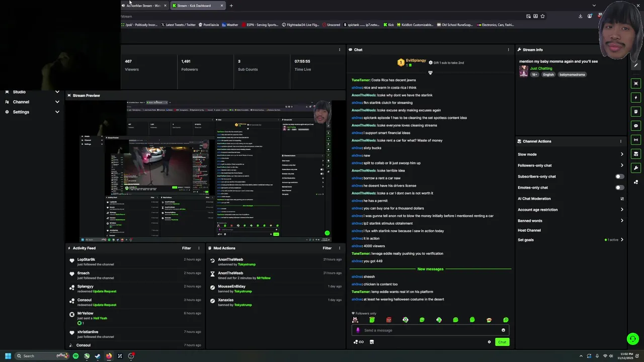Show hidden system tray icons
The height and width of the screenshot is (362, 644).
click(581, 356)
